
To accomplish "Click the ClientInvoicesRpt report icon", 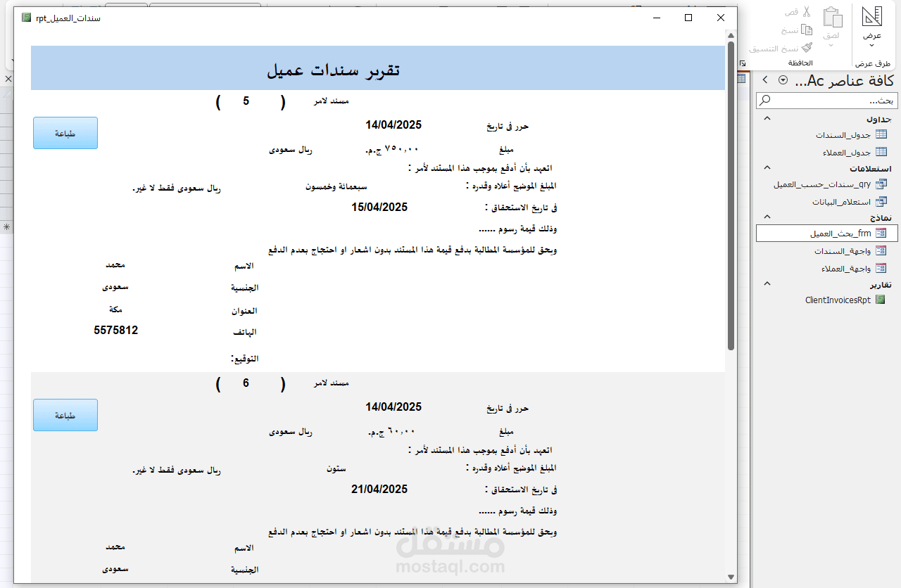I will (x=881, y=300).
